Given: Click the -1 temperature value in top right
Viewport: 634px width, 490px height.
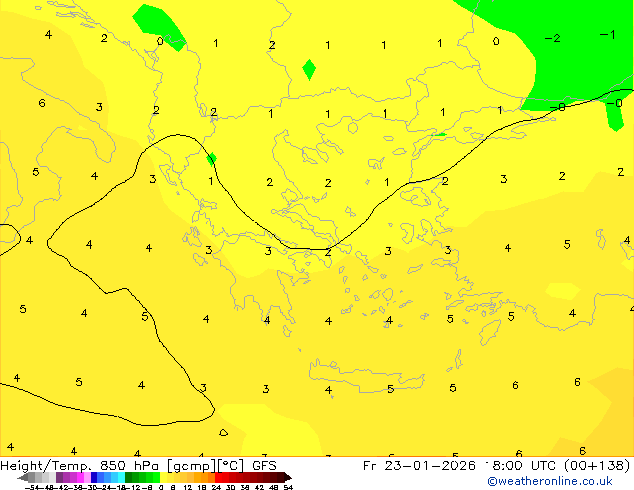Looking at the screenshot, I should point(607,34).
